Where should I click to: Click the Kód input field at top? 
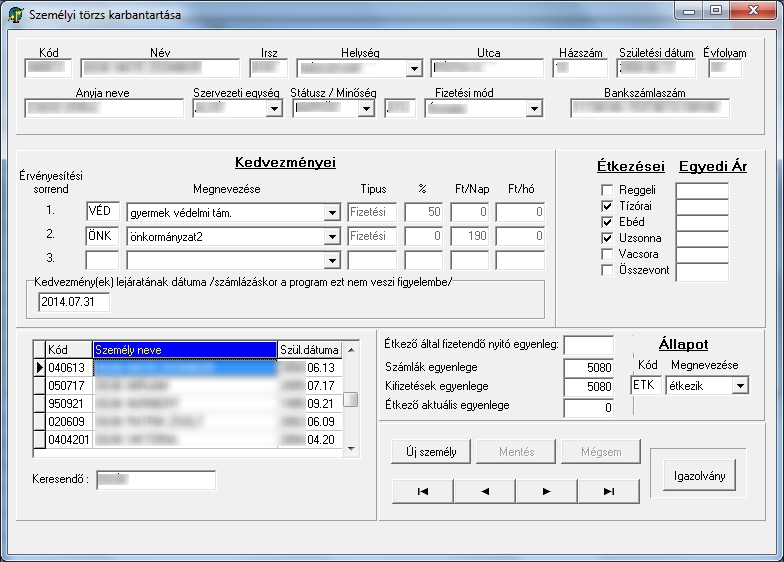coord(48,68)
